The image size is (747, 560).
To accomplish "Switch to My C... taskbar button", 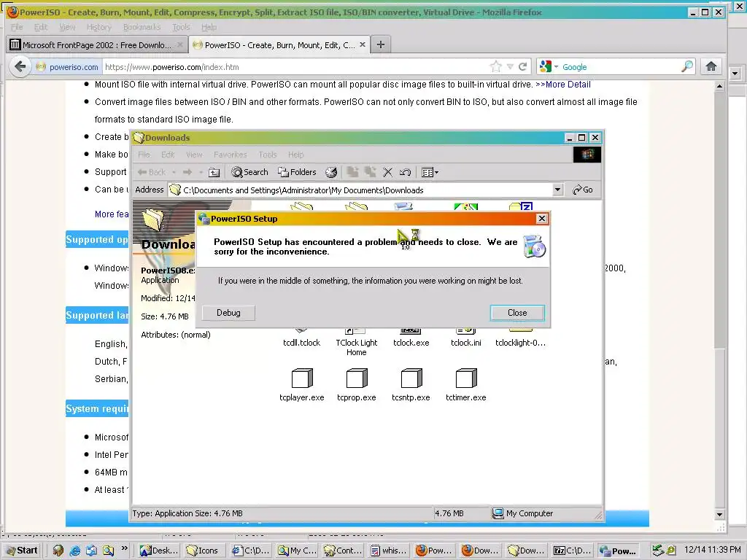I will 296,551.
